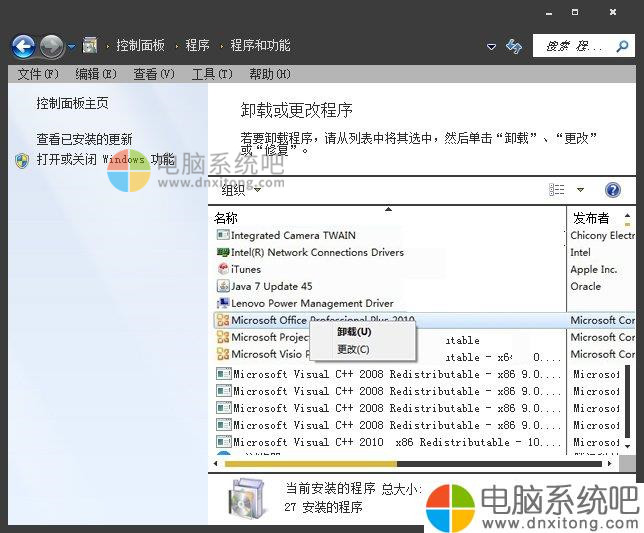Image resolution: width=644 pixels, height=533 pixels.
Task: Sort list by 名称 column header
Action: pyautogui.click(x=225, y=218)
